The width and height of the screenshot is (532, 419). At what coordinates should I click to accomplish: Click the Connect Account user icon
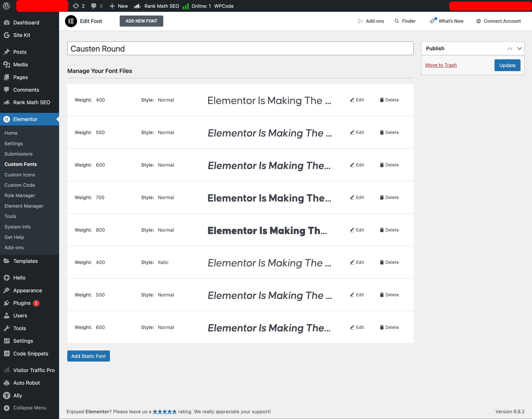point(478,21)
